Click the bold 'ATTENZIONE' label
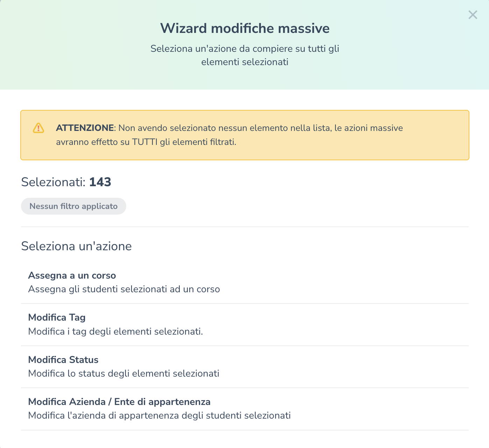 85,128
